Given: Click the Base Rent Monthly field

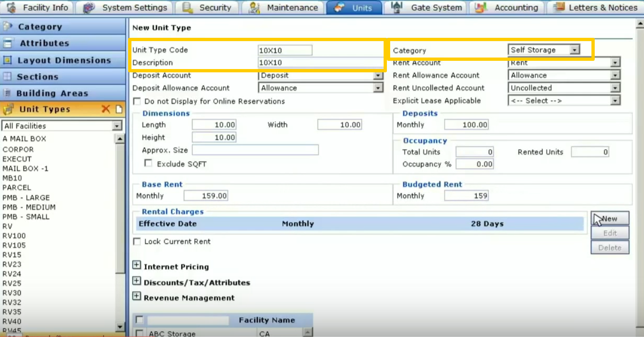Looking at the screenshot, I should [206, 196].
